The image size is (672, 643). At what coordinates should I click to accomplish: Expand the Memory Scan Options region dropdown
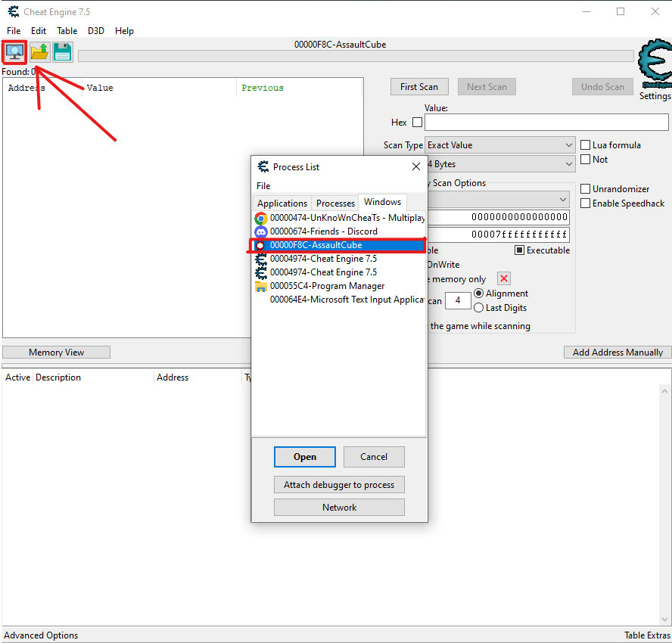point(499,200)
